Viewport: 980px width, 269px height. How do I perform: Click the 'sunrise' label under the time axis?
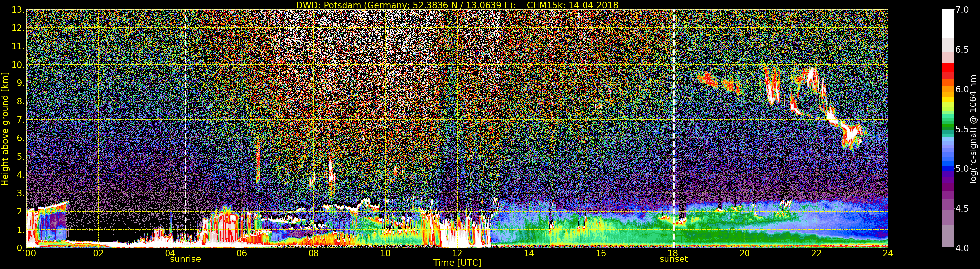185,259
